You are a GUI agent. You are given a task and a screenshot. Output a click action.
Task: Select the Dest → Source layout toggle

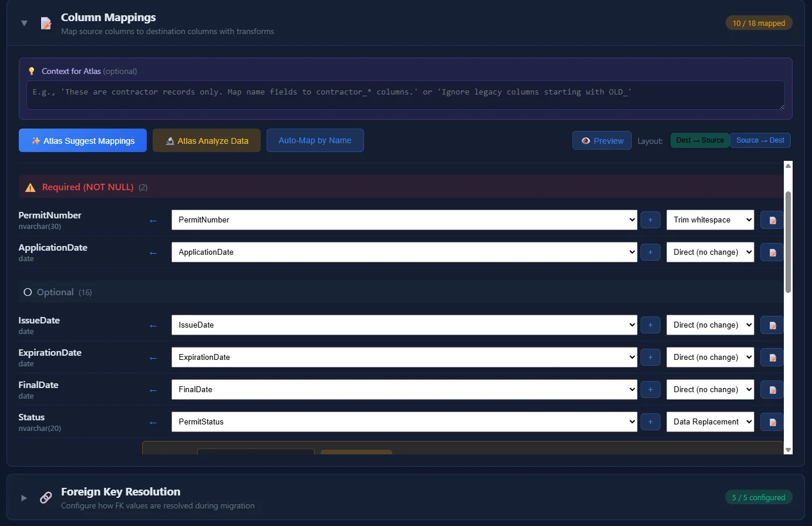[700, 140]
